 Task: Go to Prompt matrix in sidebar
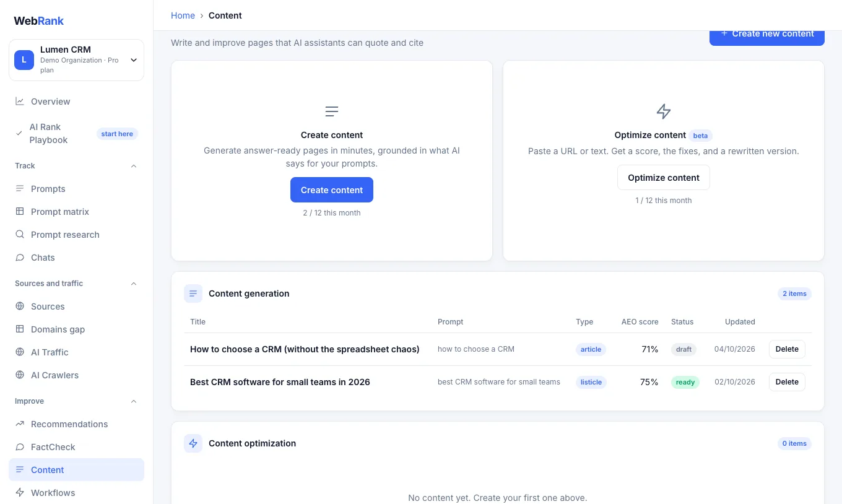tap(76, 212)
